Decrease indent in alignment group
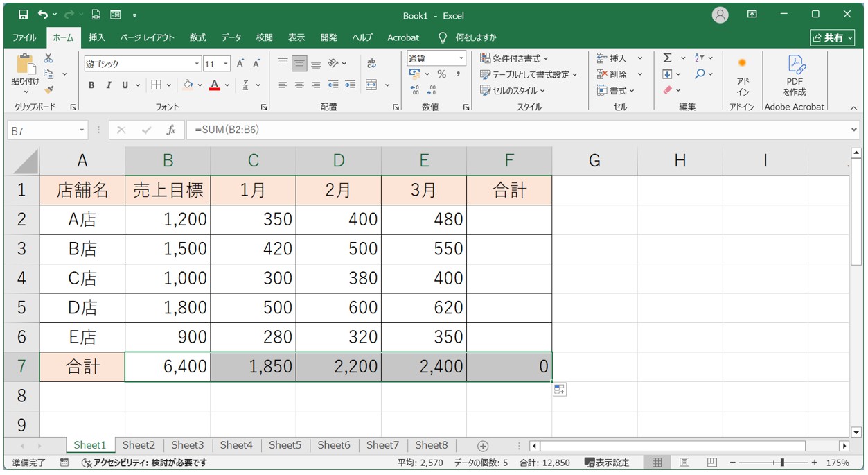The width and height of the screenshot is (868, 475). [x=333, y=85]
